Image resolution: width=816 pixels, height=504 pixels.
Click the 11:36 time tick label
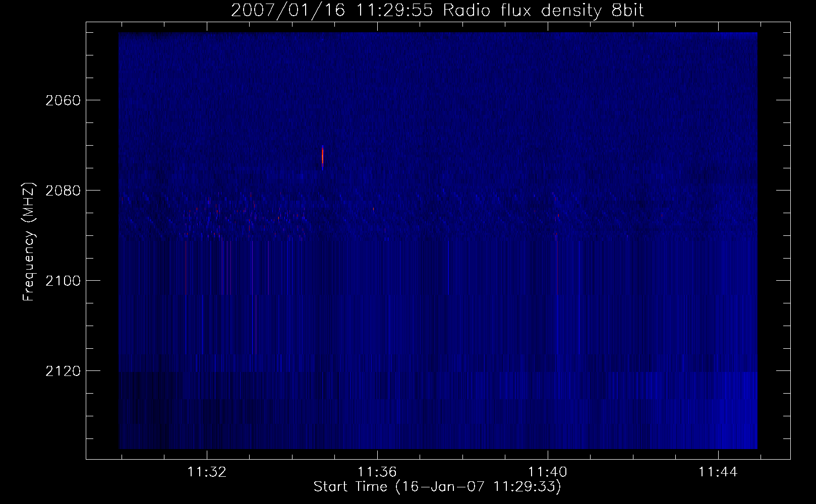coord(377,472)
